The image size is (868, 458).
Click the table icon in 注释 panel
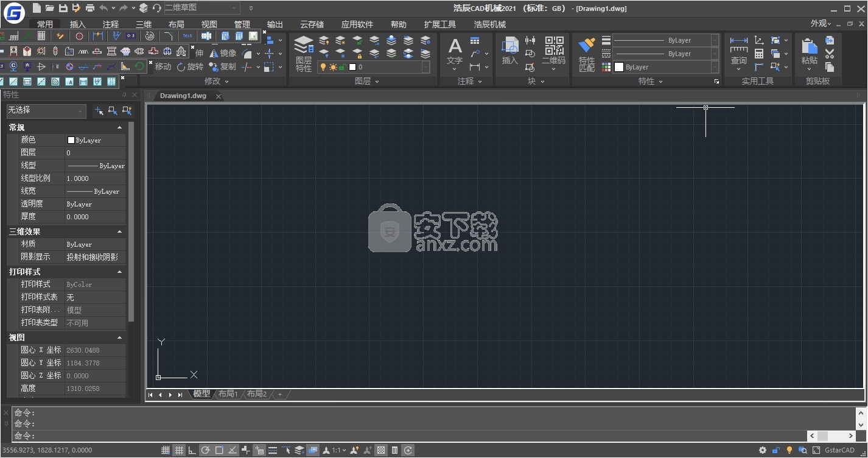[475, 40]
